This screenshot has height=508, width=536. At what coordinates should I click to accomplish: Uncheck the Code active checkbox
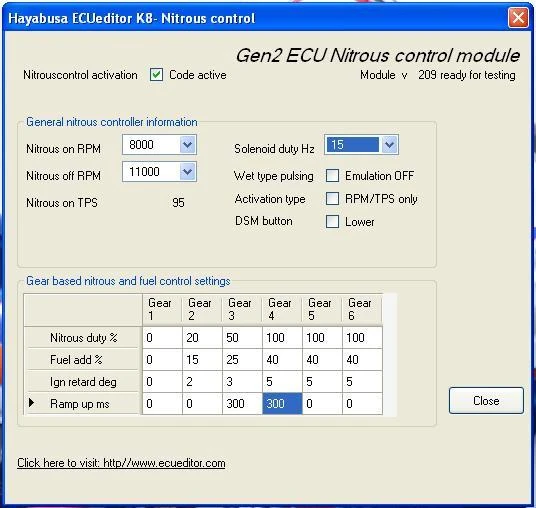tap(157, 75)
